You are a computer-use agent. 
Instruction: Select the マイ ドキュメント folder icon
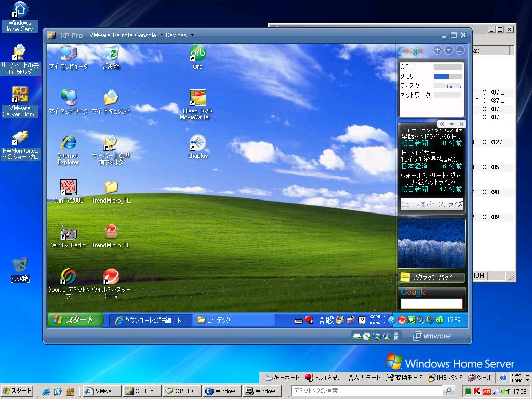click(111, 102)
